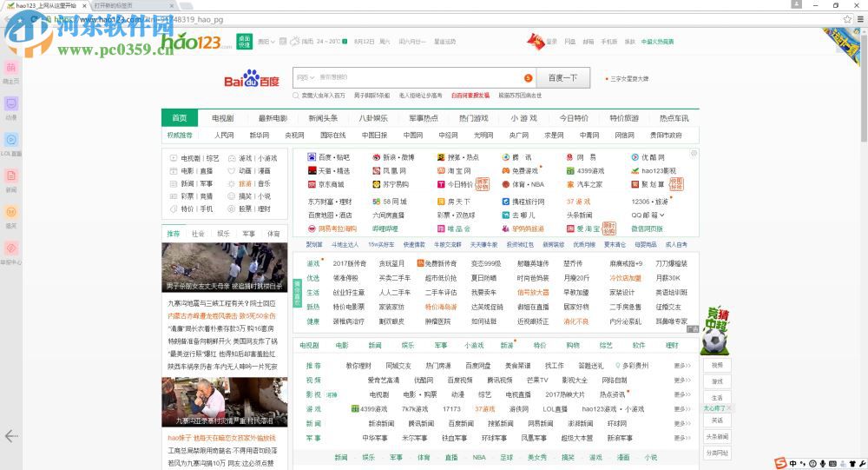Open the 东方财富·理财 link

[x=330, y=202]
